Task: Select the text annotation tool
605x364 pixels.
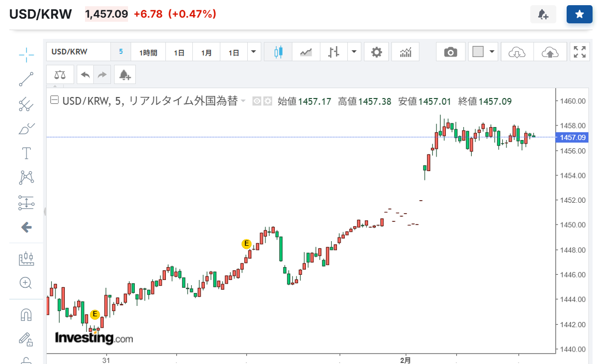Action: click(x=26, y=153)
